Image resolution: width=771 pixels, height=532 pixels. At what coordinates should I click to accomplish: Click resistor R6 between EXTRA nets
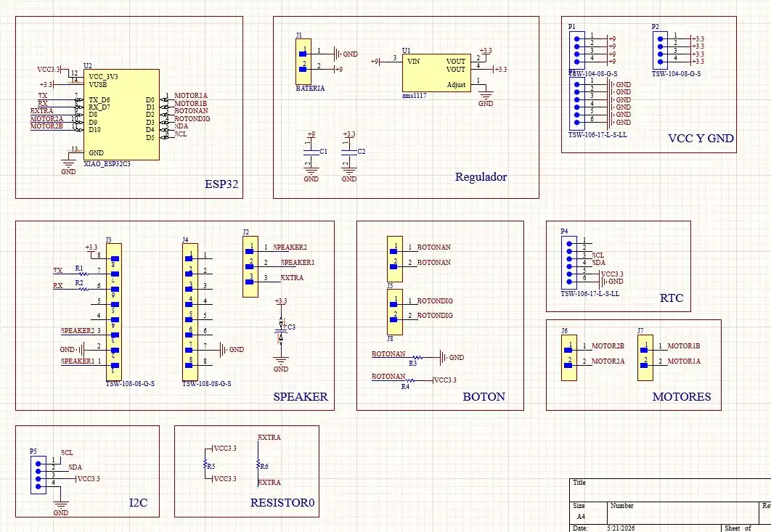258,463
